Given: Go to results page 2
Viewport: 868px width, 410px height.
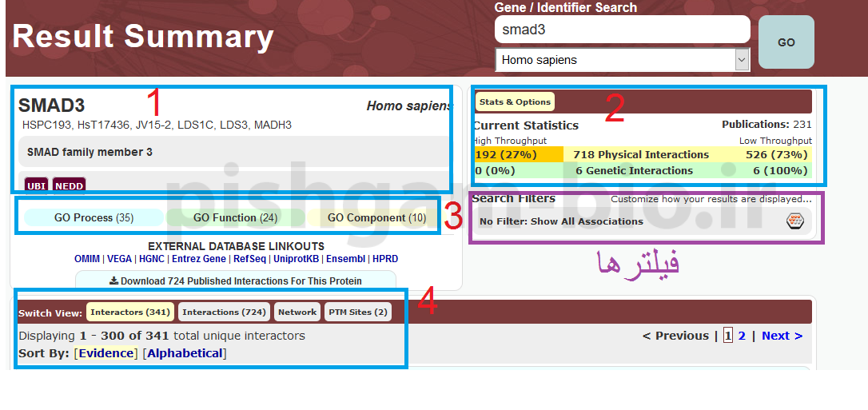Looking at the screenshot, I should [742, 336].
